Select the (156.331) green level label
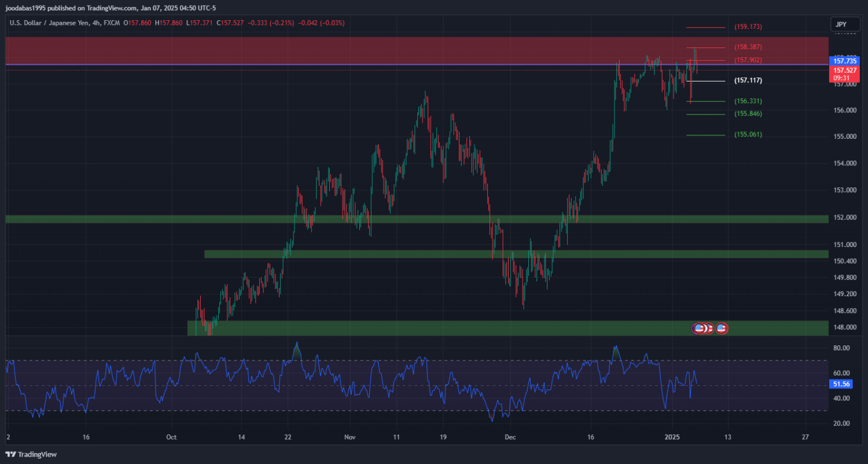Image resolution: width=868 pixels, height=464 pixels. click(748, 101)
